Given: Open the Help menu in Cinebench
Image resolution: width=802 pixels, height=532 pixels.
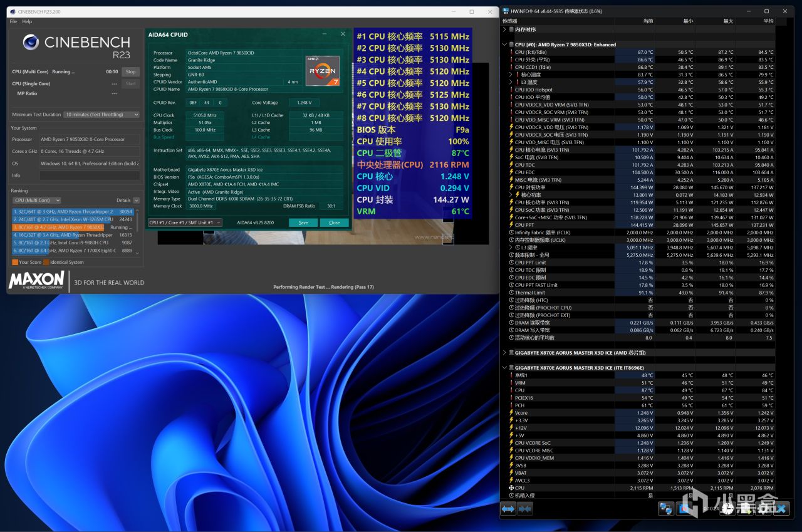Looking at the screenshot, I should click(x=27, y=21).
